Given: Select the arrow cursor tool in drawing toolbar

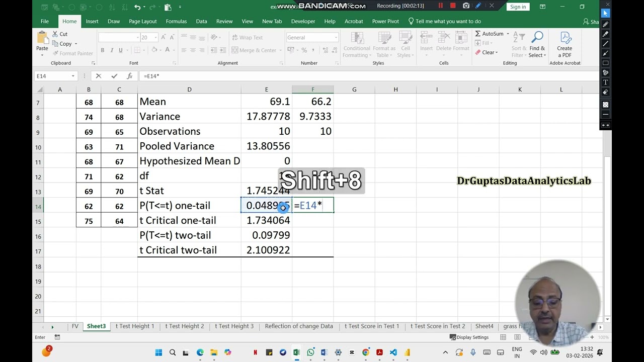Looking at the screenshot, I should click(605, 14).
